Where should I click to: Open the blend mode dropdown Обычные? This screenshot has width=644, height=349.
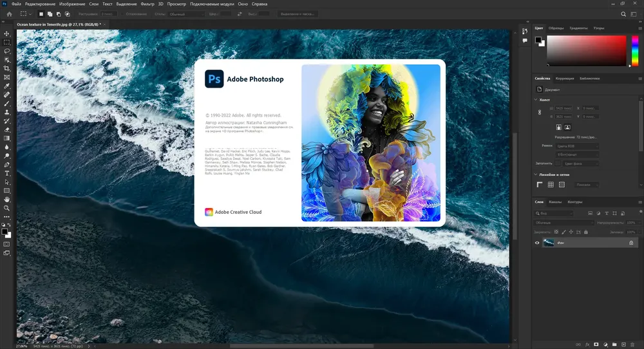coord(564,223)
